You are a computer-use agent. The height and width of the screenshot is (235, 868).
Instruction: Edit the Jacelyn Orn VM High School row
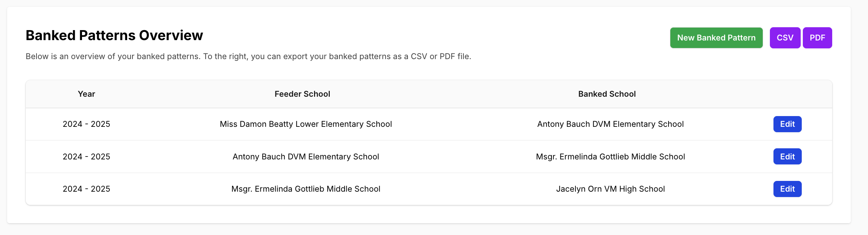[787, 189]
